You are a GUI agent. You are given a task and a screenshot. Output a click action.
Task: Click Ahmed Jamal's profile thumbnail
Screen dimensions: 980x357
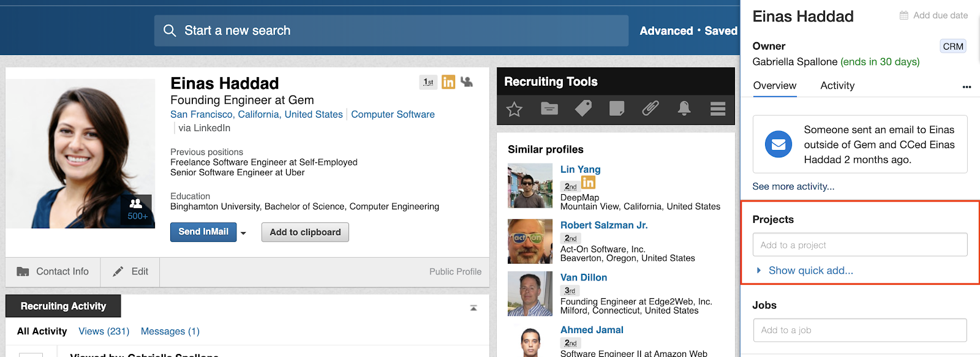click(530, 340)
